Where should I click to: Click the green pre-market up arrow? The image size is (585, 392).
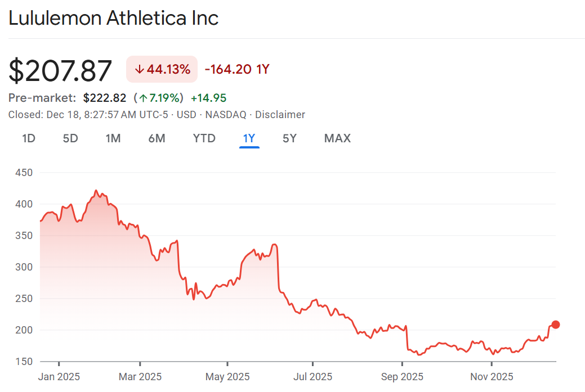pos(144,98)
